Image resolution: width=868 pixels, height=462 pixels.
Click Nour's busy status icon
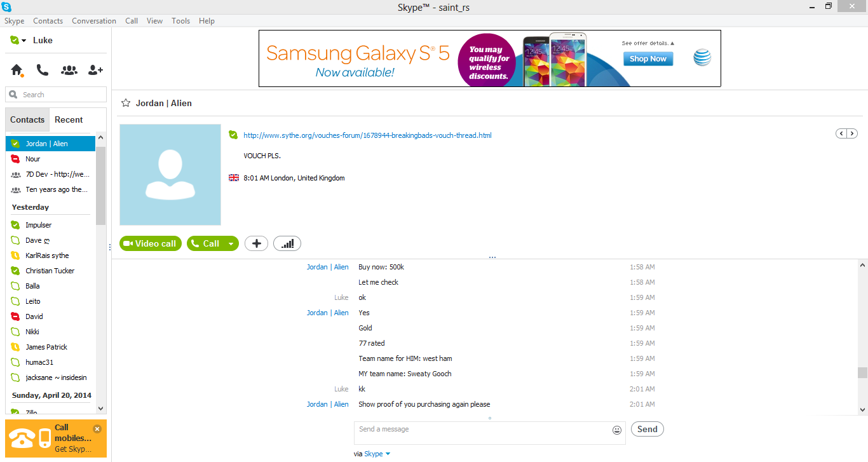click(x=15, y=159)
